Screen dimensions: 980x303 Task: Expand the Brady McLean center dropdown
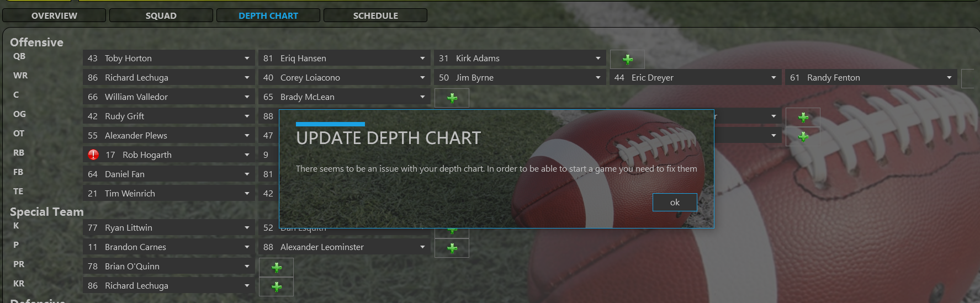[345, 97]
